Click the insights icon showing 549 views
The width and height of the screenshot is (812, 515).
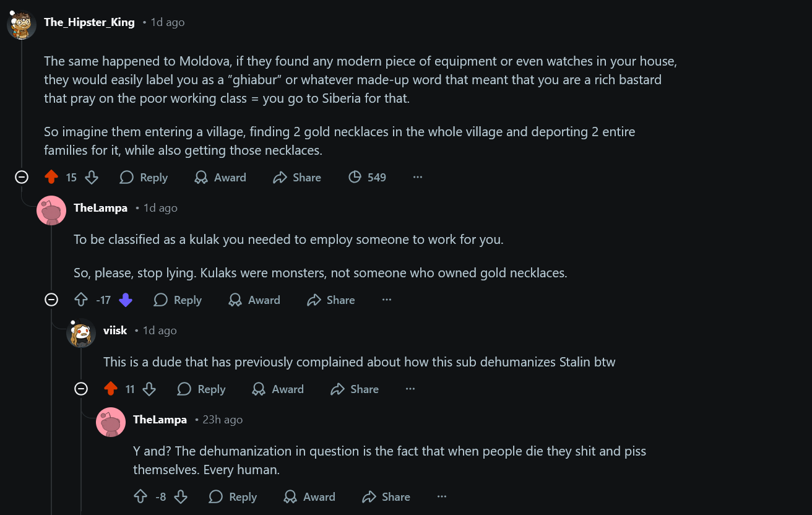[x=355, y=178]
